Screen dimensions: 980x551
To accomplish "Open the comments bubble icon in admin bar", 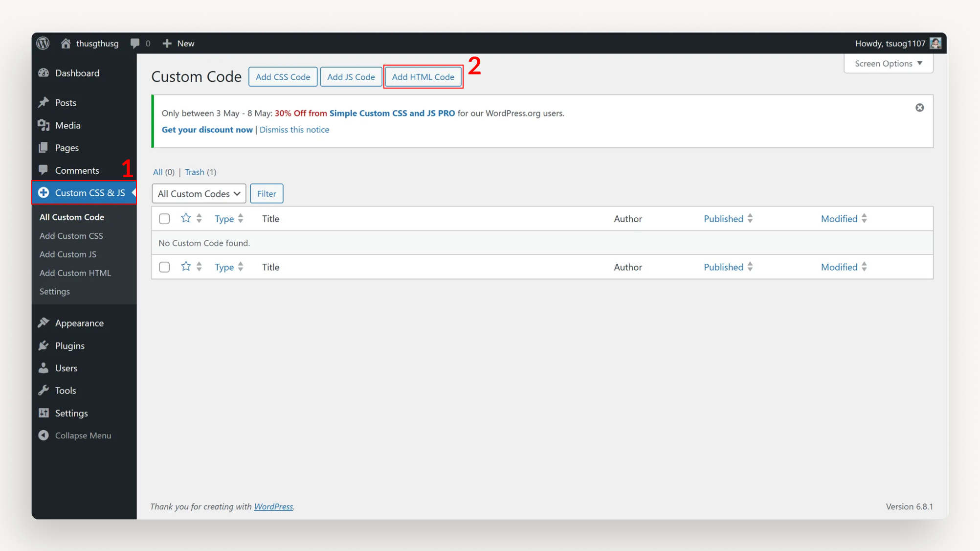I will tap(135, 43).
